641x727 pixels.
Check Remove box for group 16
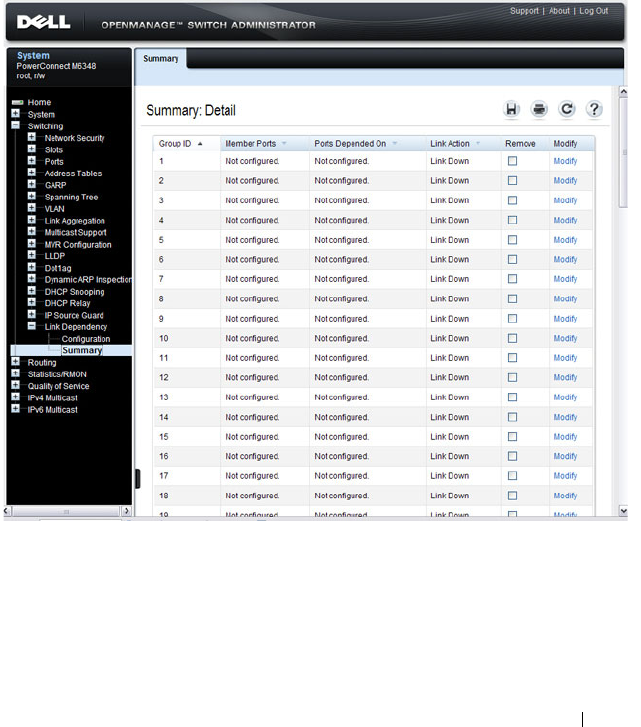512,456
